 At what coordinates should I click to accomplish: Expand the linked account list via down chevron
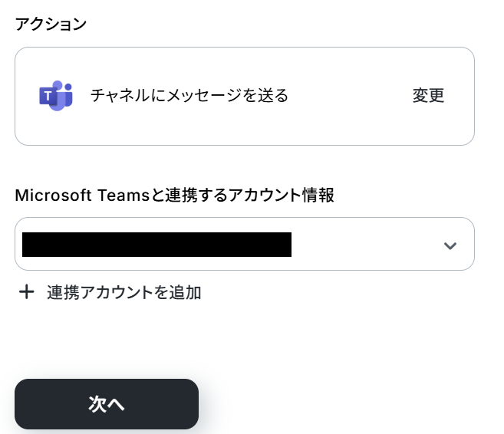coord(450,245)
